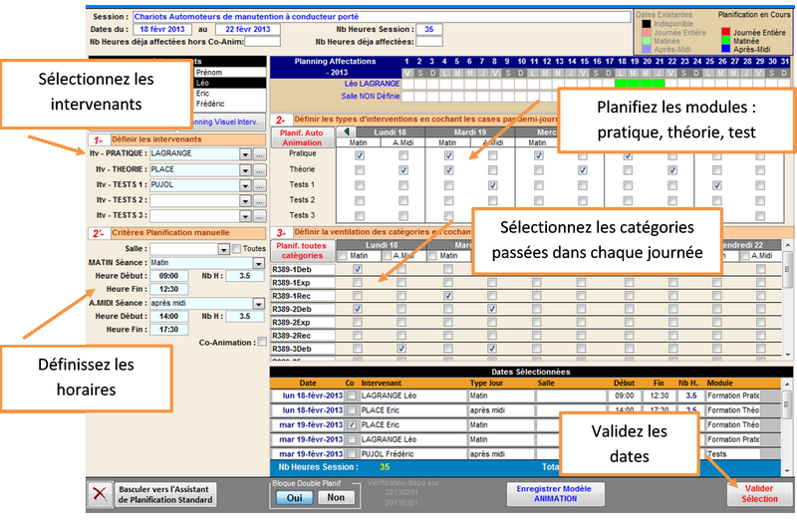Enable the Co-Animation checkbox
797x532 pixels.
point(261,342)
